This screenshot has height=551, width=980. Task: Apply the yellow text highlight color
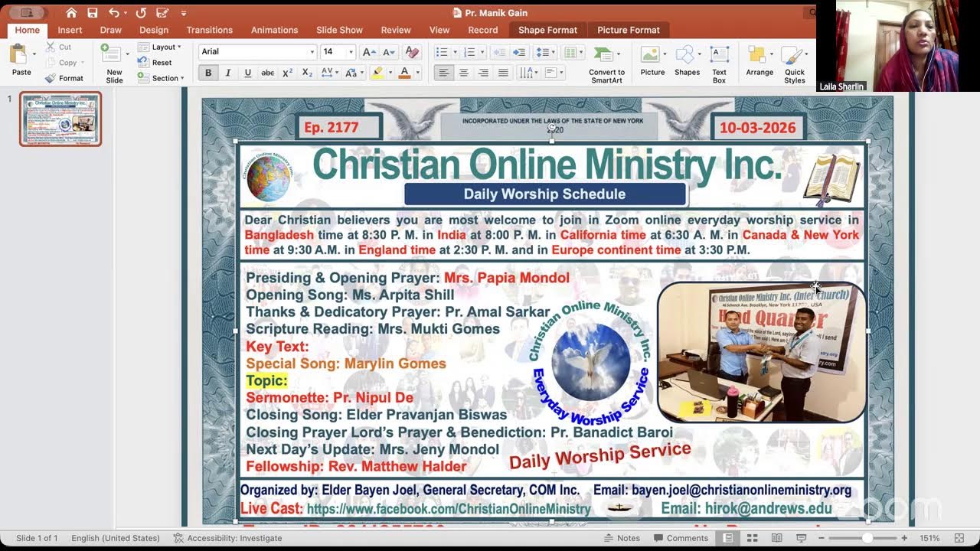[x=377, y=73]
